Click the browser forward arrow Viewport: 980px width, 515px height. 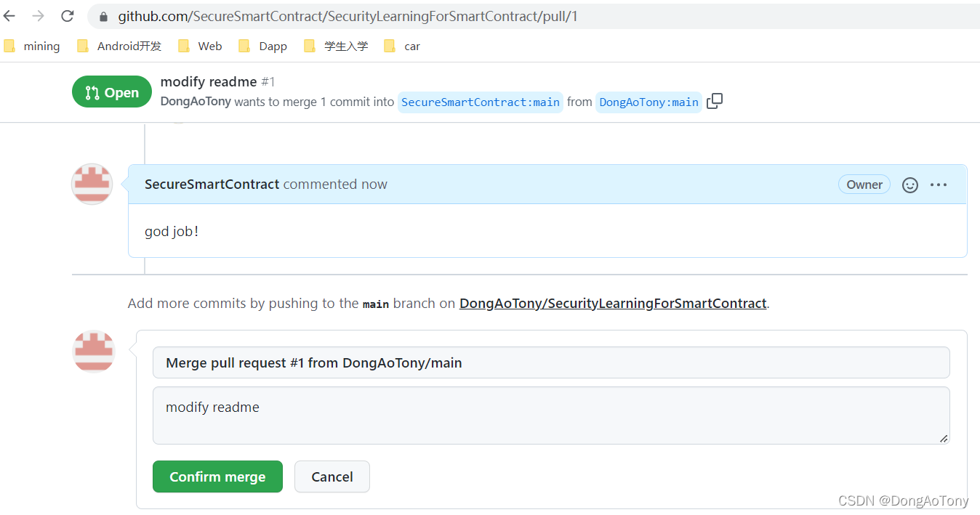[38, 16]
